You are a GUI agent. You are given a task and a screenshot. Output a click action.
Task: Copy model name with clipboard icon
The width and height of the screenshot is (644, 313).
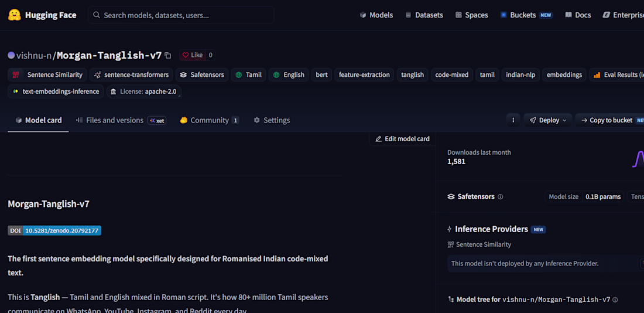pyautogui.click(x=167, y=55)
